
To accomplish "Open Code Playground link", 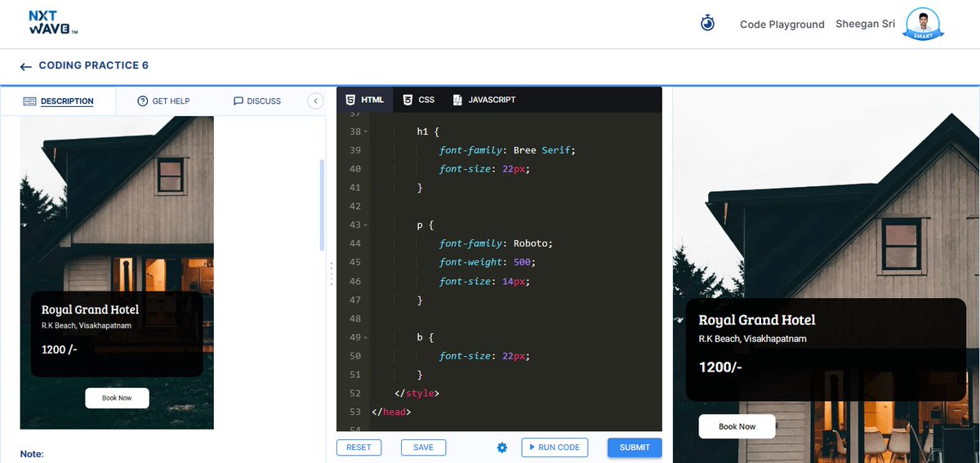I will [782, 24].
